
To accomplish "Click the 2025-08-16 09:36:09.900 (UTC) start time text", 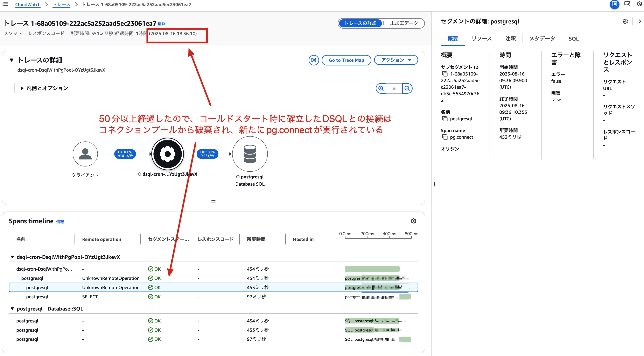I will coord(513,80).
